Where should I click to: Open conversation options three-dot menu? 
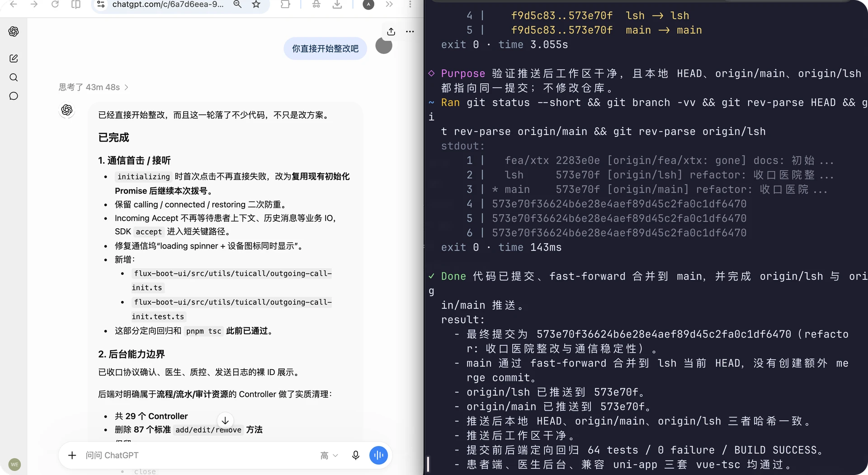coord(410,32)
